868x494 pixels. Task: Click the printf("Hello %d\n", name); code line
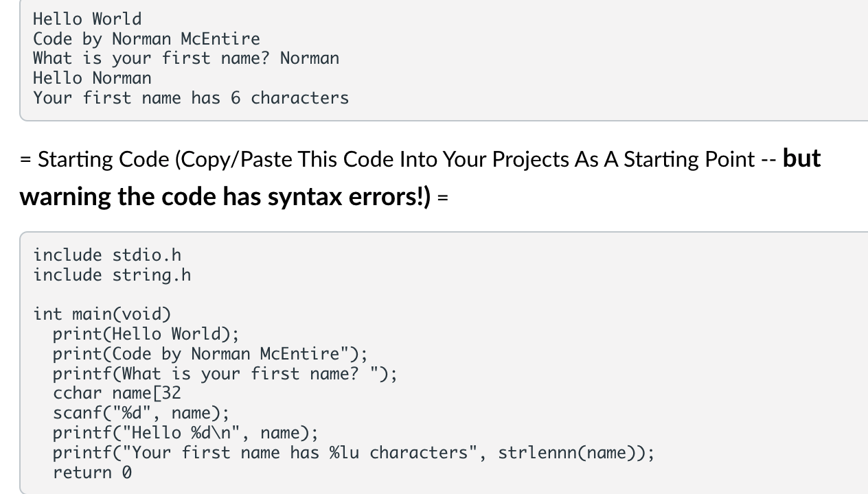[x=185, y=433]
